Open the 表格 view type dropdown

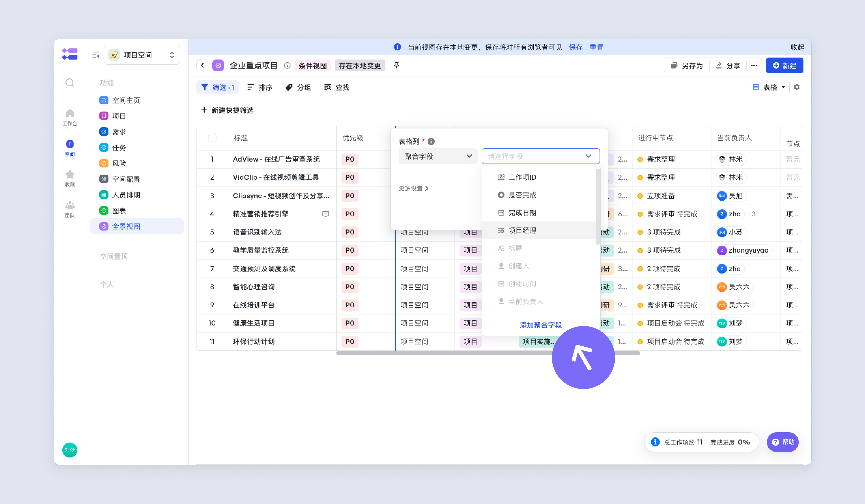pos(769,87)
